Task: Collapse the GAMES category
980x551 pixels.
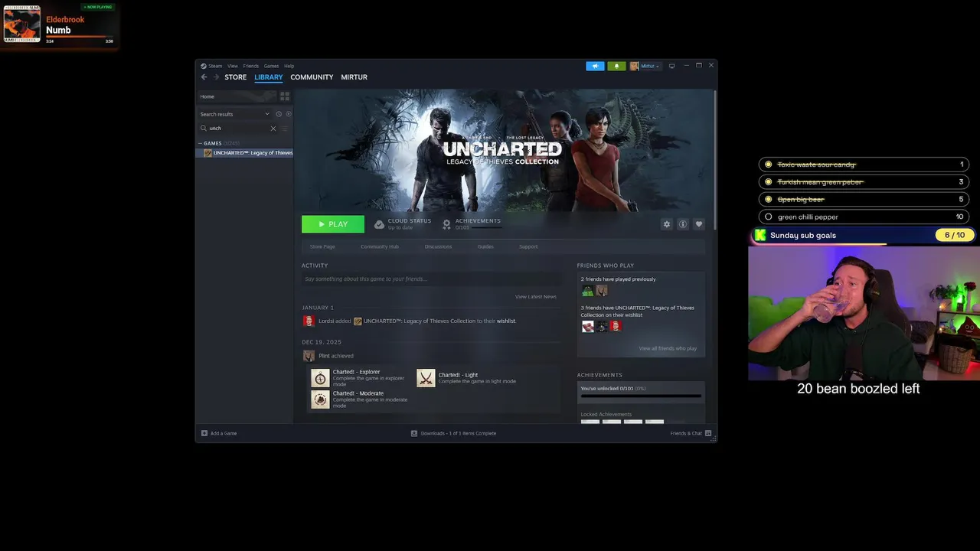Action: (x=201, y=143)
